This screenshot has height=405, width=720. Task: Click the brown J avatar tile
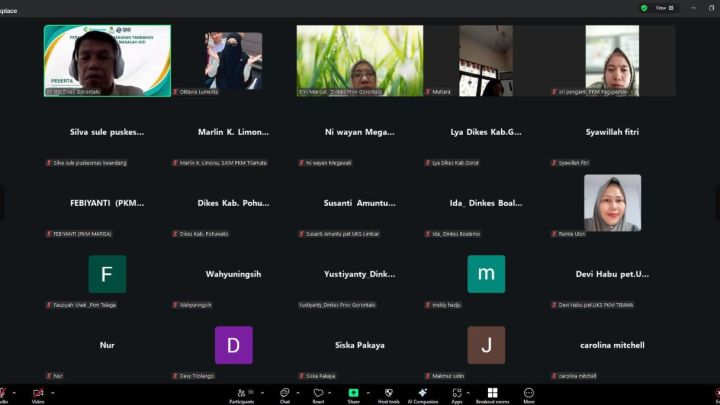point(486,345)
